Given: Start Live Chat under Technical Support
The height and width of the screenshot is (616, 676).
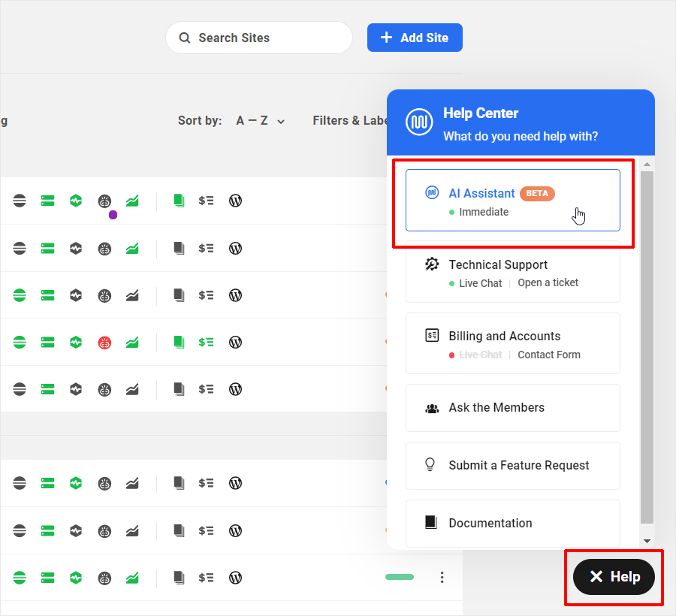Looking at the screenshot, I should 480,283.
